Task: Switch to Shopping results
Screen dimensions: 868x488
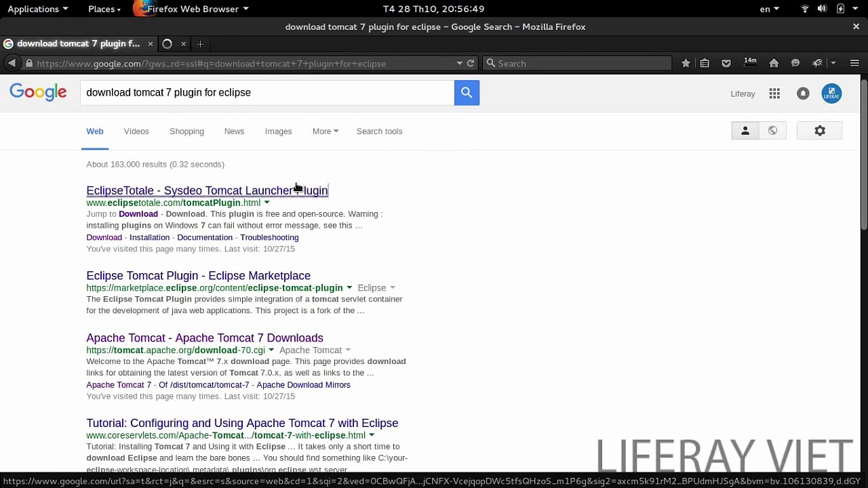Action: (x=186, y=131)
